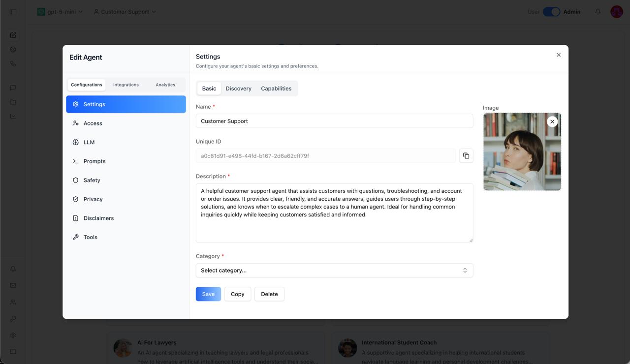Open the mail envelope icon in sidebar

[x=13, y=285]
